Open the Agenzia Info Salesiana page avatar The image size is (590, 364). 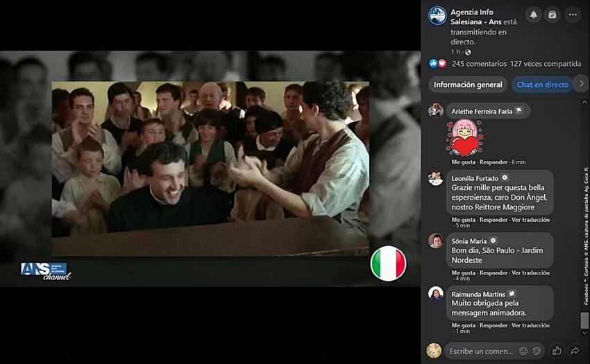437,16
